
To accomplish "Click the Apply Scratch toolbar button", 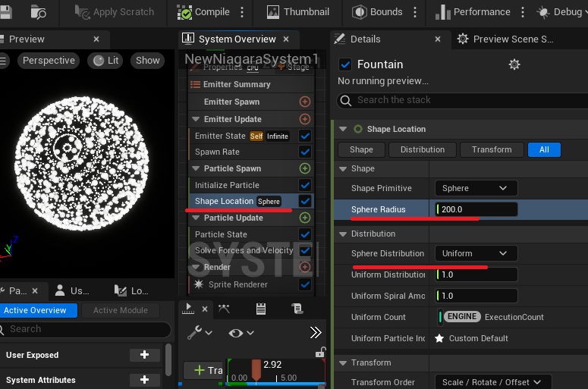I will pyautogui.click(x=115, y=12).
